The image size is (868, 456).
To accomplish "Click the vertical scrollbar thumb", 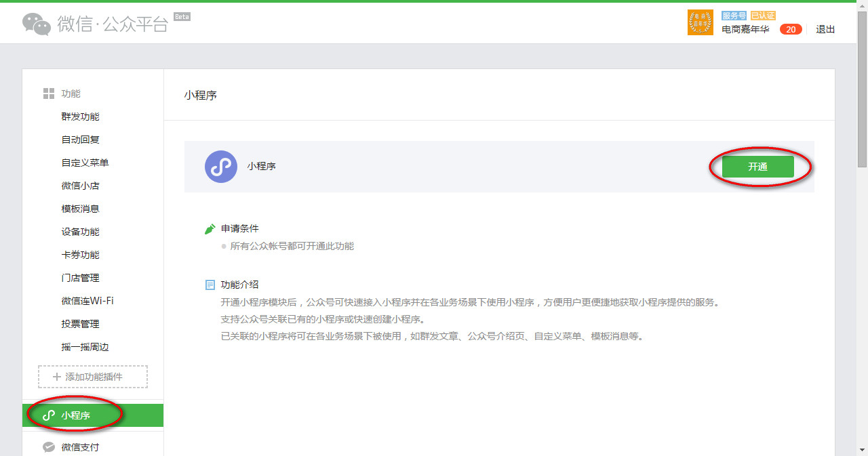I will (x=862, y=88).
